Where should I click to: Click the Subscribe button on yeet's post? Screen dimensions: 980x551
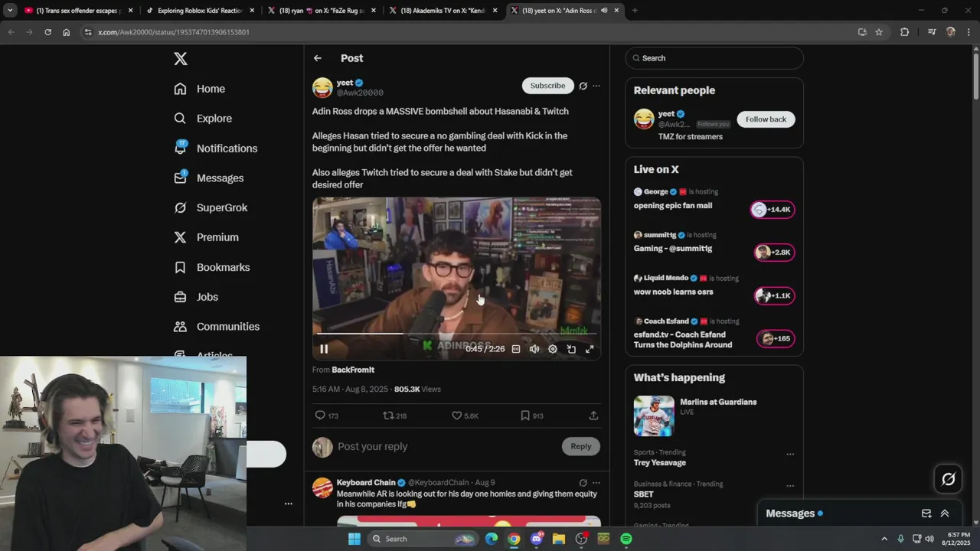[x=547, y=86]
